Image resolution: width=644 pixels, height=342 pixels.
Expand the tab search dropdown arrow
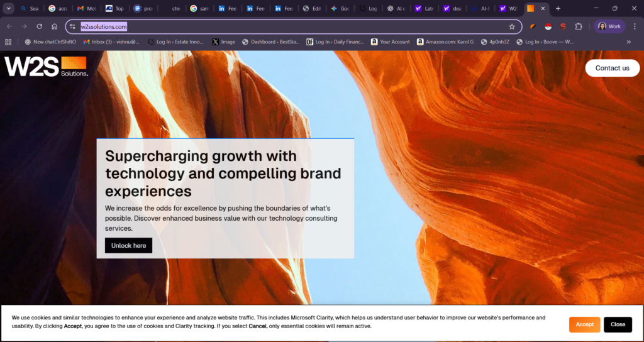pos(9,9)
